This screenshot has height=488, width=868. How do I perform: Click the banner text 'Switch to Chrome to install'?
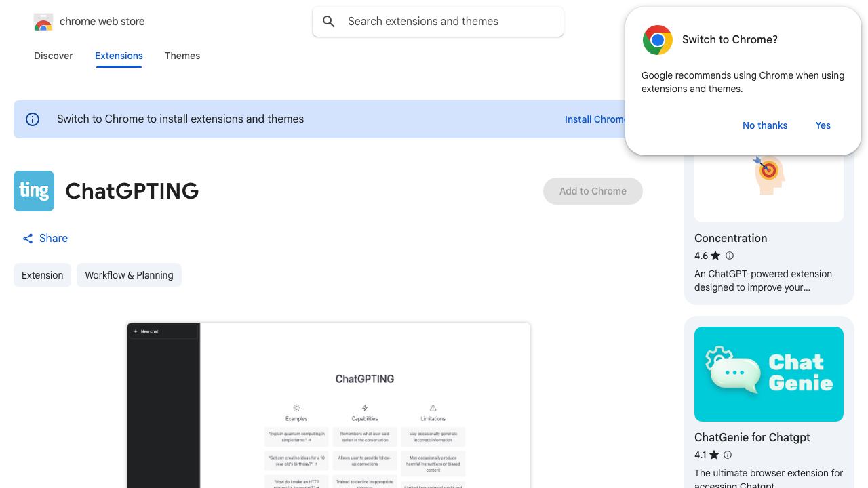click(x=180, y=119)
